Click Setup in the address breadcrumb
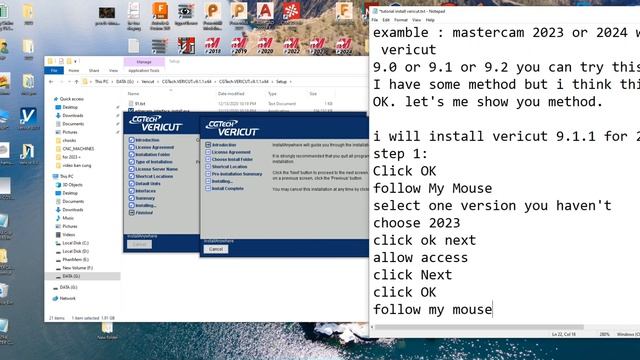Image resolution: width=640 pixels, height=360 pixels. pyautogui.click(x=281, y=82)
